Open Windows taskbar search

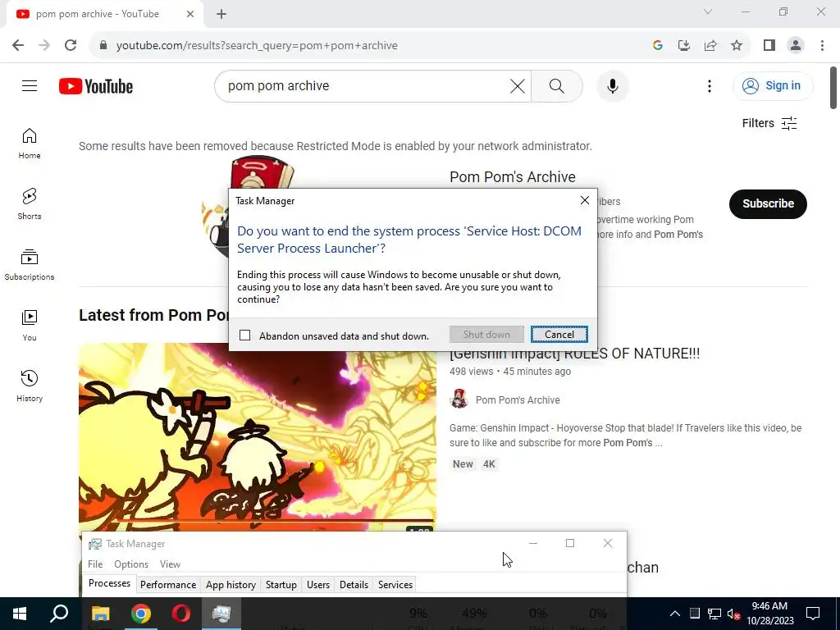[59, 614]
